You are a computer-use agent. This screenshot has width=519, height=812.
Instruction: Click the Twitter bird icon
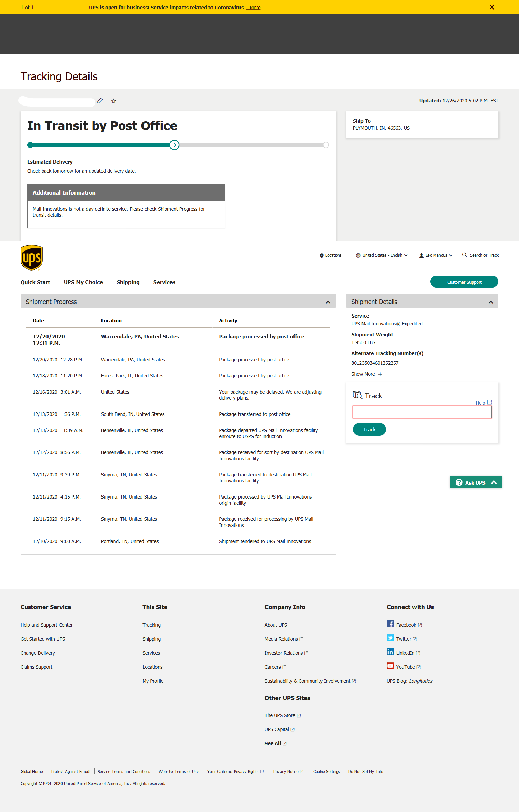[x=390, y=638]
